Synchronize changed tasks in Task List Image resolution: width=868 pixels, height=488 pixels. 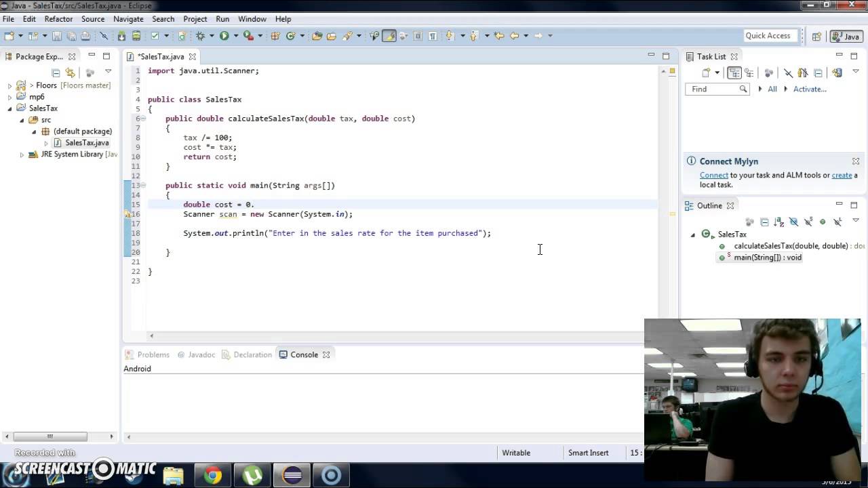pos(837,73)
